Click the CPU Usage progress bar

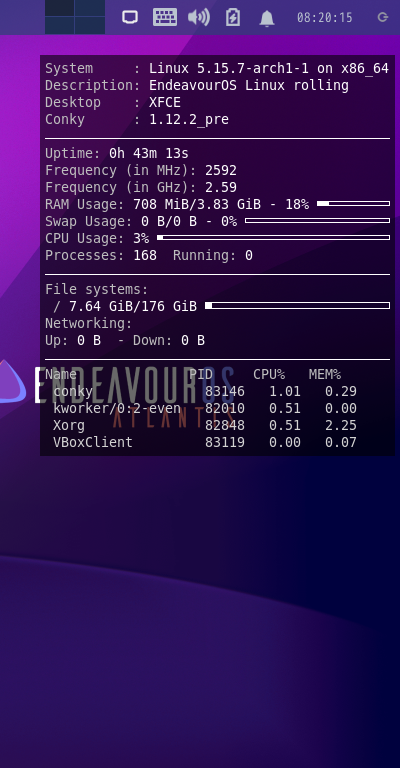click(273, 238)
